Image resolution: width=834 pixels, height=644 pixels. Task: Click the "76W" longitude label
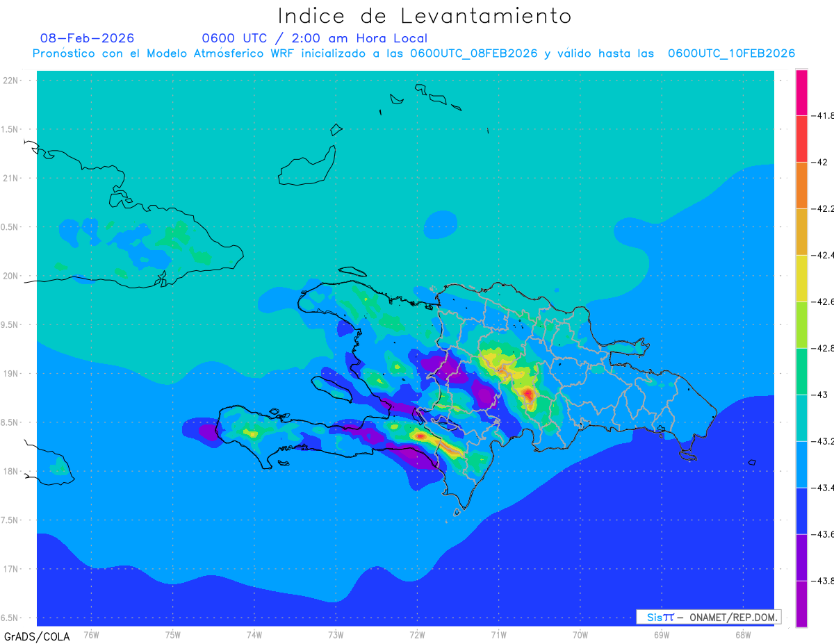click(91, 634)
